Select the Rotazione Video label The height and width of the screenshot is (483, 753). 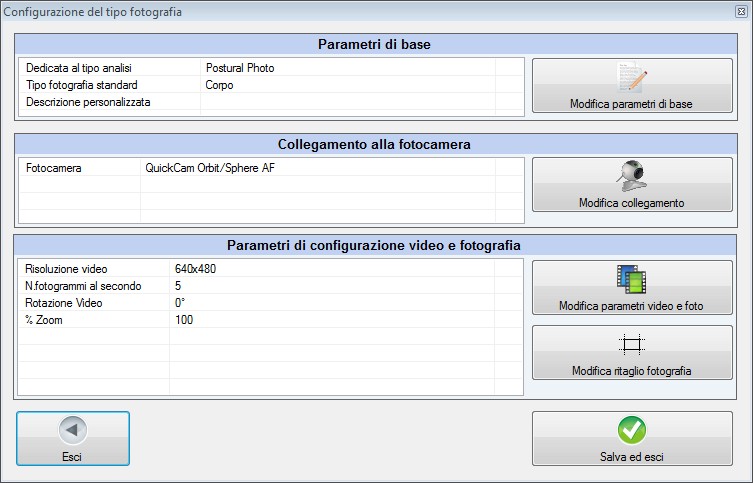63,303
